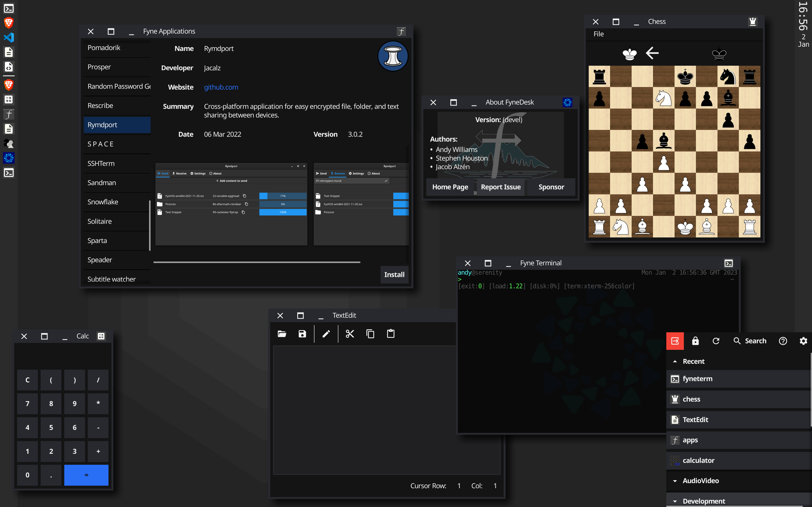Collapse the Recent category

(x=675, y=361)
